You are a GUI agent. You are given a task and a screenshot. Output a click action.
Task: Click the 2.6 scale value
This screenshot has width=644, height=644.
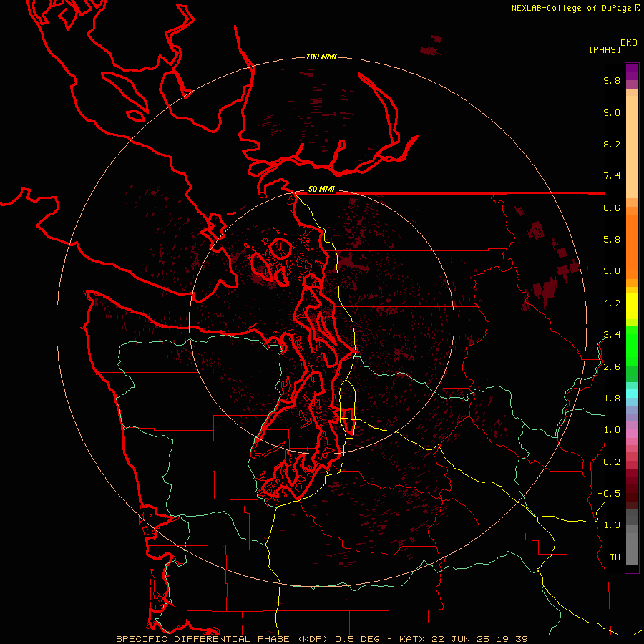612,367
